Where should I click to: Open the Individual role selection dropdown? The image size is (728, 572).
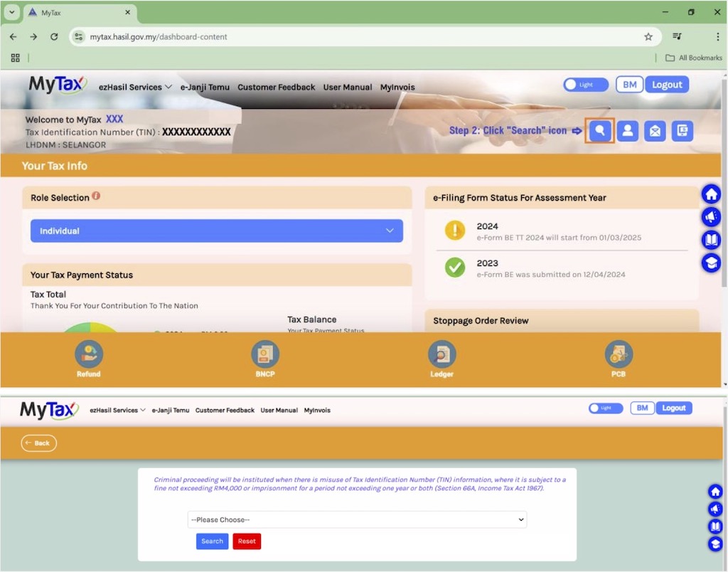pyautogui.click(x=216, y=231)
